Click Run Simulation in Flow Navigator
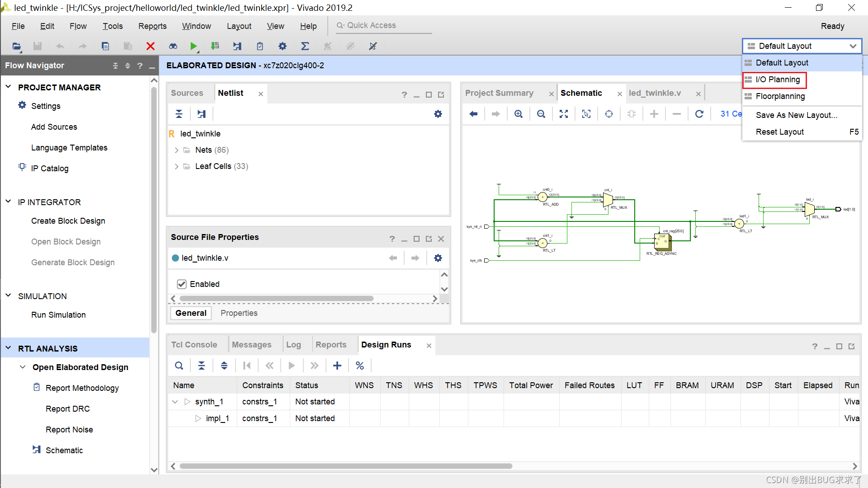This screenshot has height=488, width=868. (58, 315)
